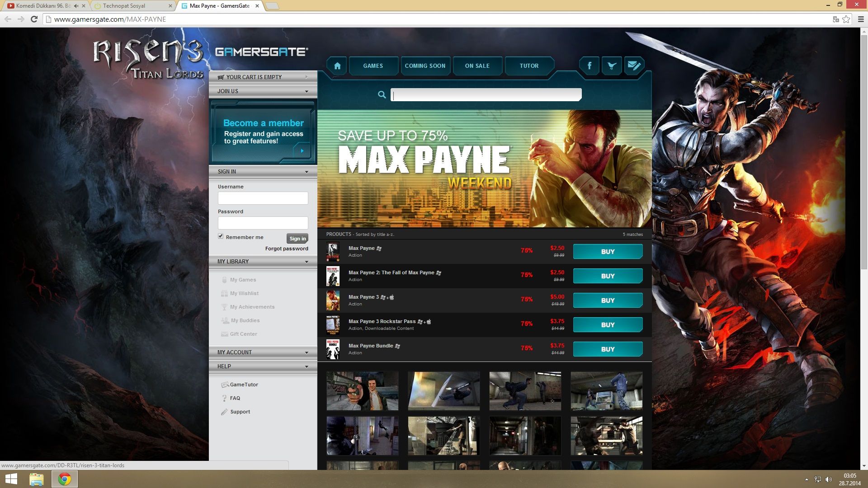Open the GamersGate Facebook page icon
This screenshot has width=868, height=488.
[x=589, y=66]
